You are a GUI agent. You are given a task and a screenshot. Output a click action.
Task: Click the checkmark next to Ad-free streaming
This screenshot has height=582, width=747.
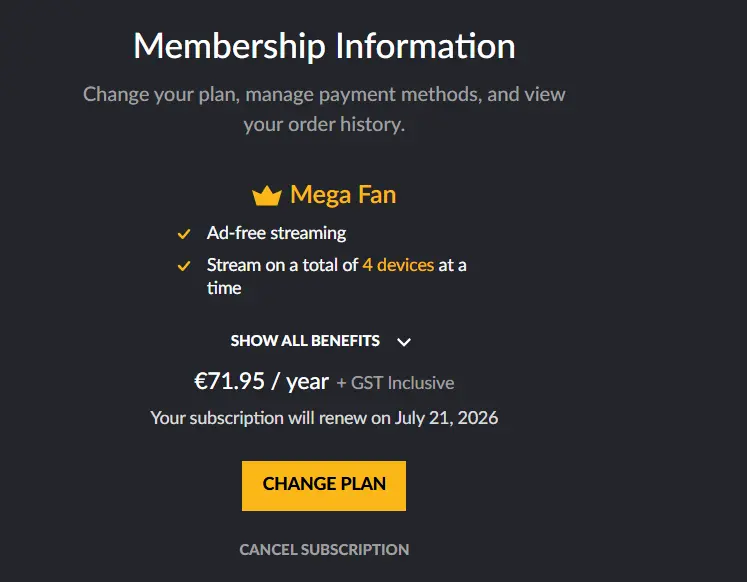184,234
